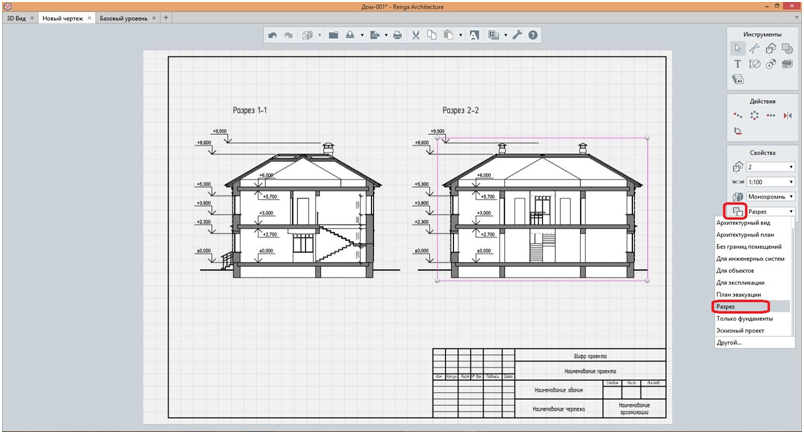Click the visual style cube icon beside Монохромный

[x=738, y=196]
